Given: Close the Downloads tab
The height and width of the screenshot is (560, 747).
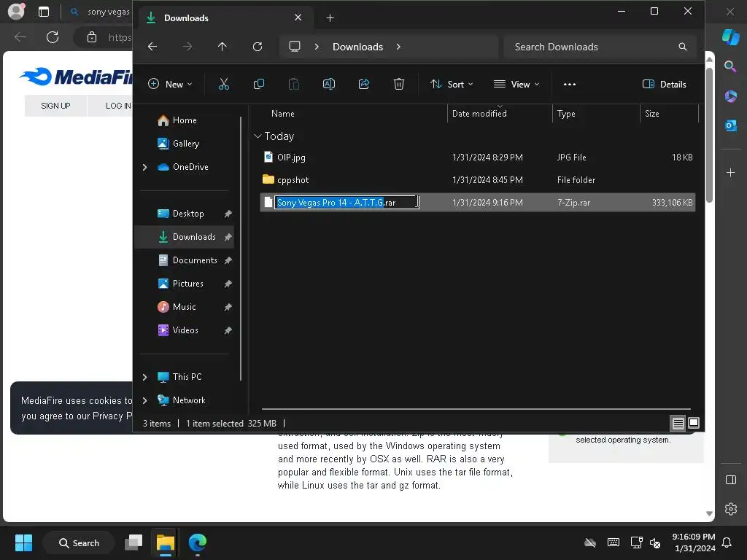Looking at the screenshot, I should point(298,17).
